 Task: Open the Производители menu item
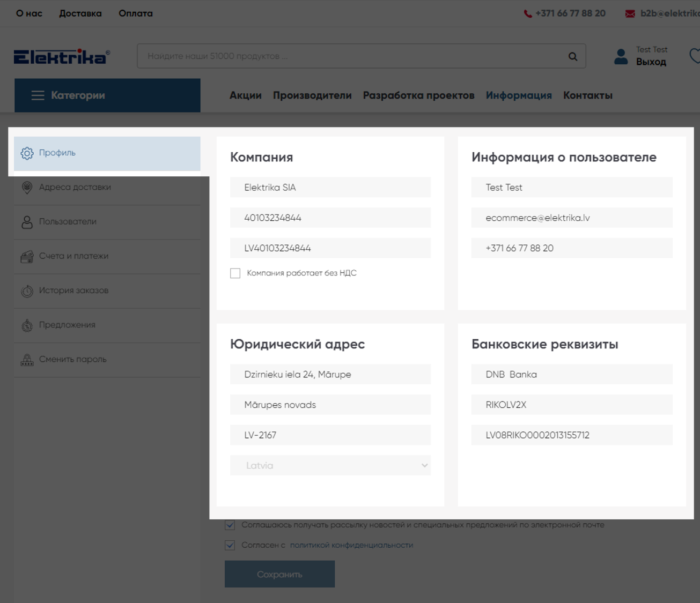click(312, 95)
